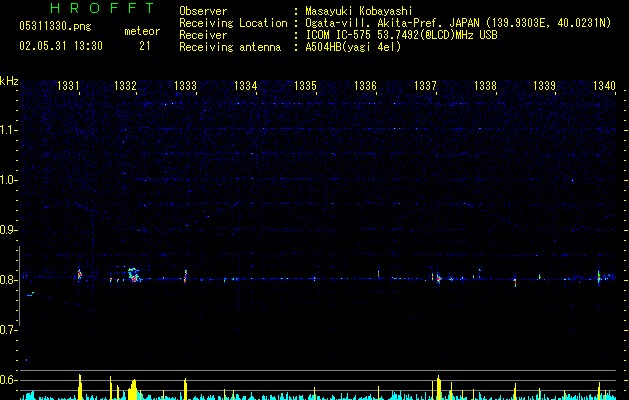Click the tall yellow intensity bar at 1331
The width and height of the screenshot is (629, 400).
click(x=80, y=387)
